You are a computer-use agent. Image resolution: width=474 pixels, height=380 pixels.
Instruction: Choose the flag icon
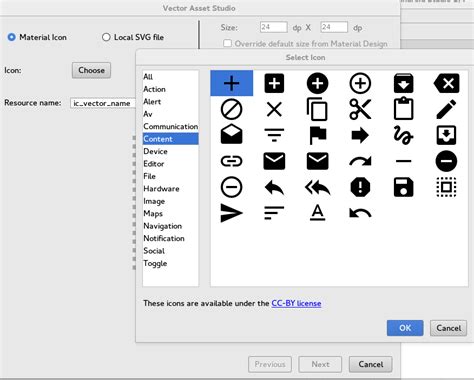click(x=317, y=135)
